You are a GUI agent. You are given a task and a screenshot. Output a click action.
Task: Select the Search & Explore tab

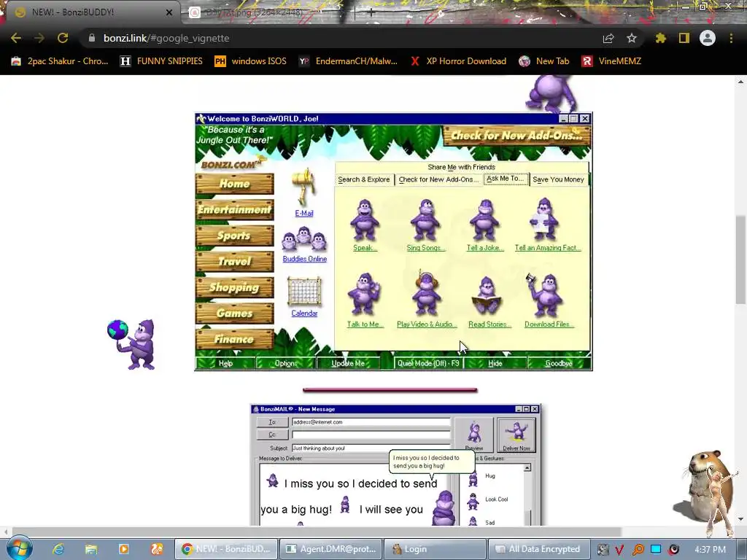364,179
